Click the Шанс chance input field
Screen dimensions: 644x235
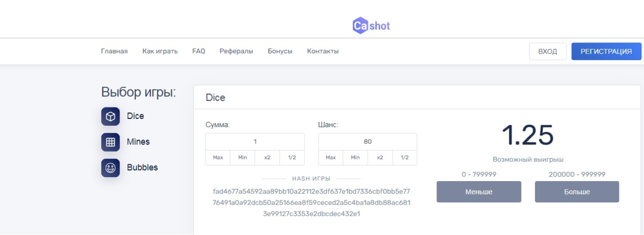click(x=368, y=142)
